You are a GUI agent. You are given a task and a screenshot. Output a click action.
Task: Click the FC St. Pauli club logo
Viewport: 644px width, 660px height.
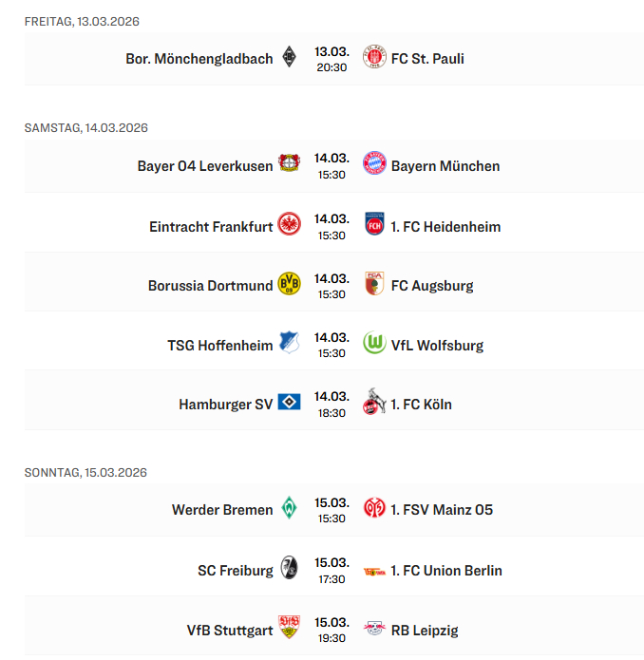pyautogui.click(x=375, y=58)
